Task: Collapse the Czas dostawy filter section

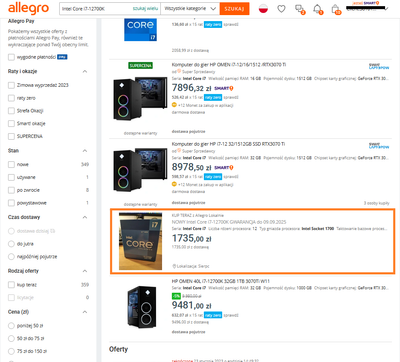Action: pyautogui.click(x=85, y=217)
